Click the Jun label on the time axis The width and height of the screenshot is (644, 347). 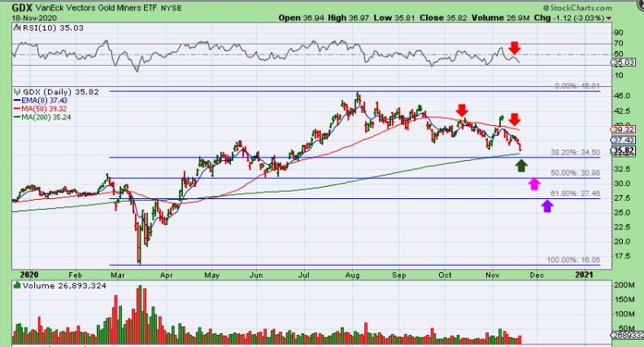256,275
